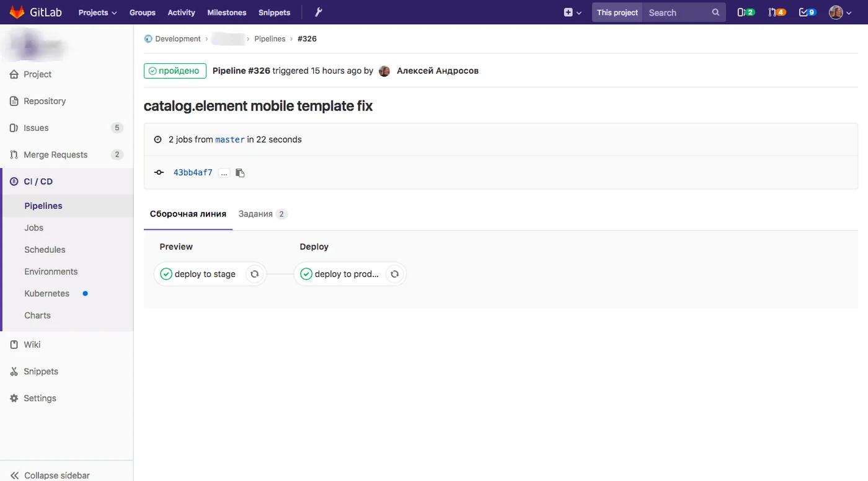Viewport: 868px width, 481px height.
Task: Switch to the Задания tab
Action: (x=263, y=214)
